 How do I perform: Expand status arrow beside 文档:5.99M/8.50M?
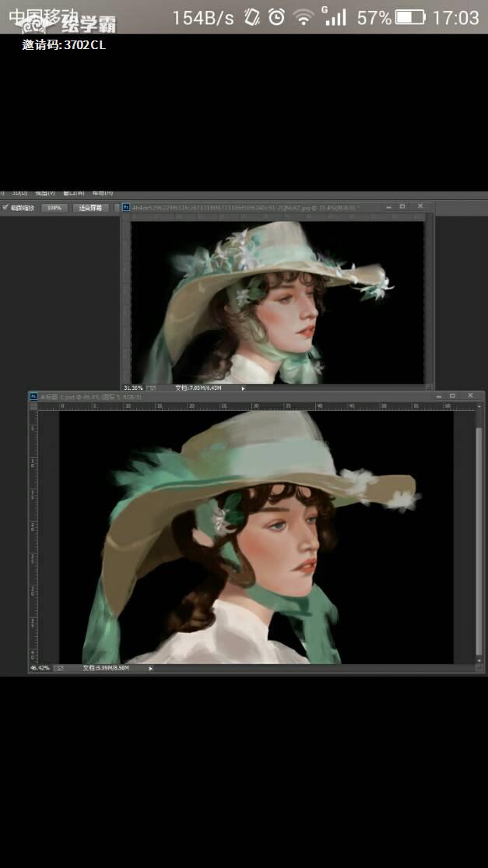(x=150, y=668)
